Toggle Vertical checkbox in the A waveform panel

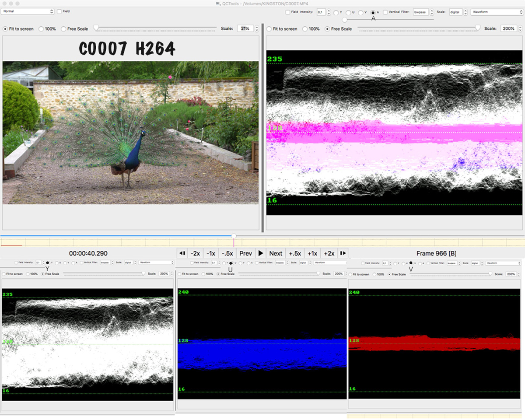pyautogui.click(x=385, y=12)
